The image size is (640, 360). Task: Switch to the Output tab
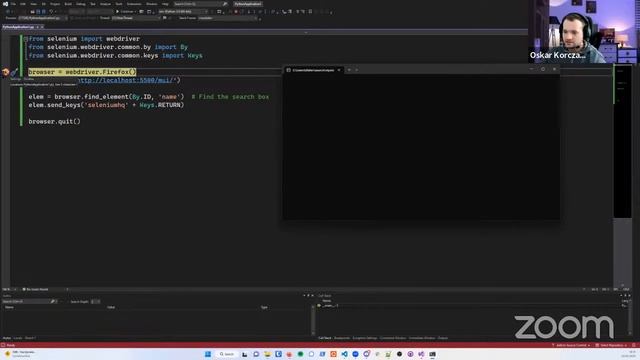[443, 338]
